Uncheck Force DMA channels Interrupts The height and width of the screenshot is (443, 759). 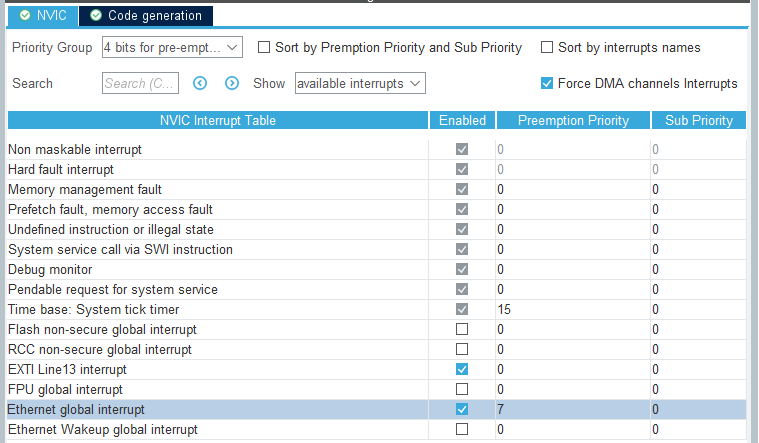pyautogui.click(x=547, y=83)
